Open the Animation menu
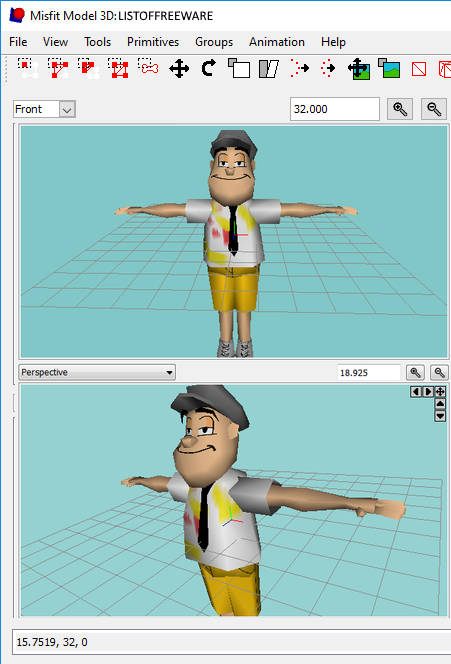This screenshot has height=664, width=451. [277, 42]
